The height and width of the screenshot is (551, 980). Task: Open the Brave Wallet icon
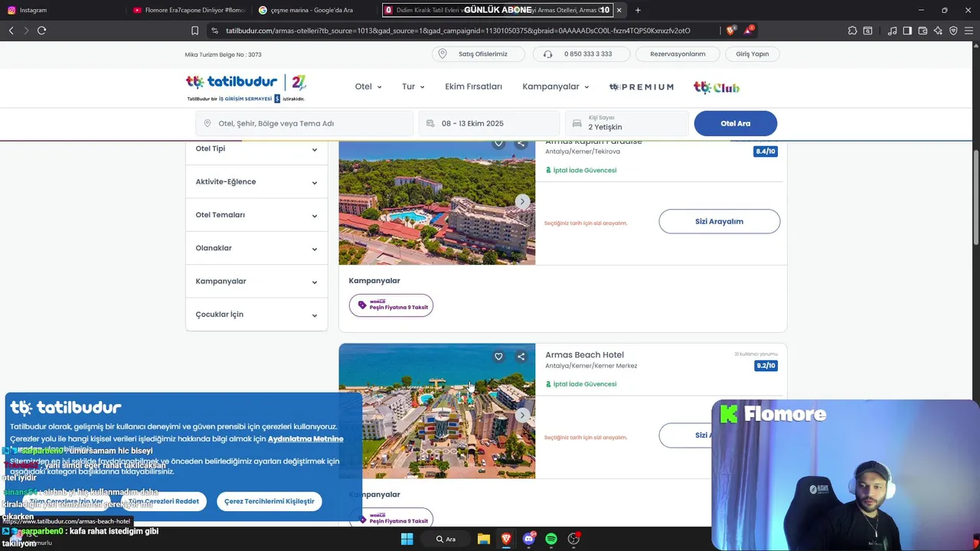tap(923, 31)
